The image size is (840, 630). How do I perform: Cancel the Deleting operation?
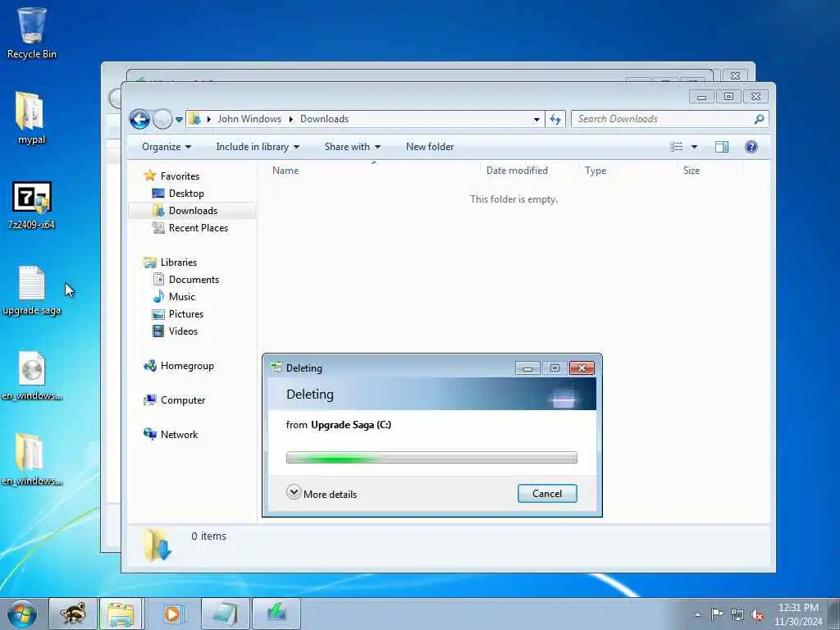coord(547,493)
